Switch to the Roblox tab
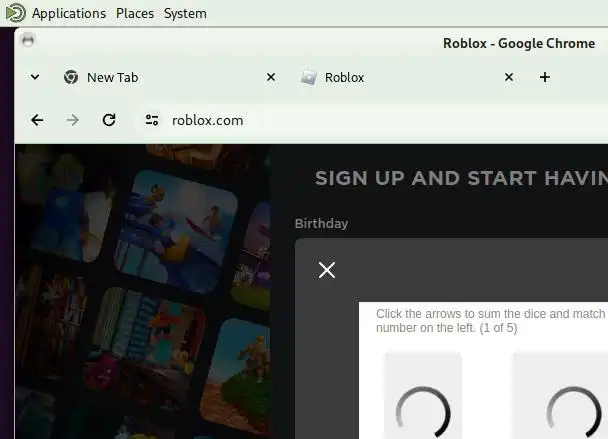The width and height of the screenshot is (608, 439). coord(406,78)
